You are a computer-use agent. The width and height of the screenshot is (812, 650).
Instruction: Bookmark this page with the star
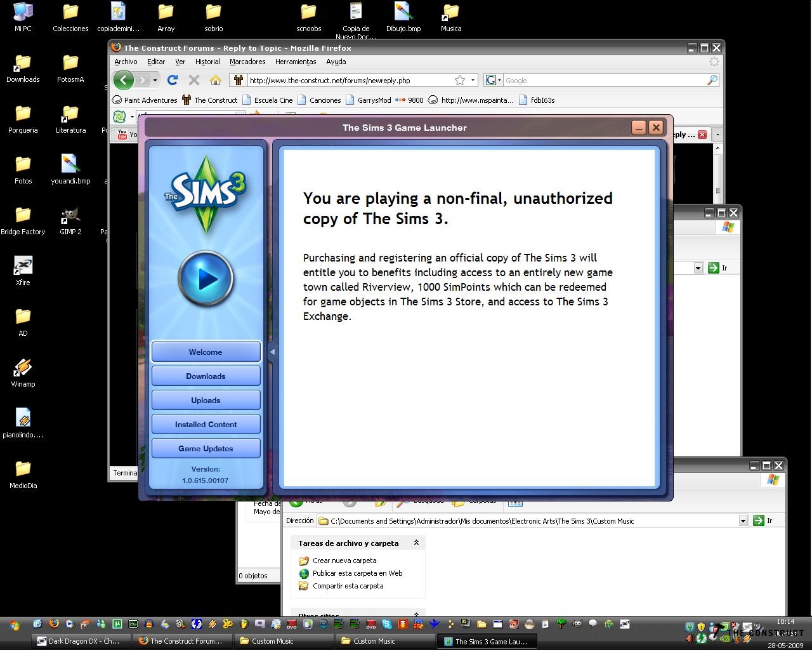coord(460,80)
